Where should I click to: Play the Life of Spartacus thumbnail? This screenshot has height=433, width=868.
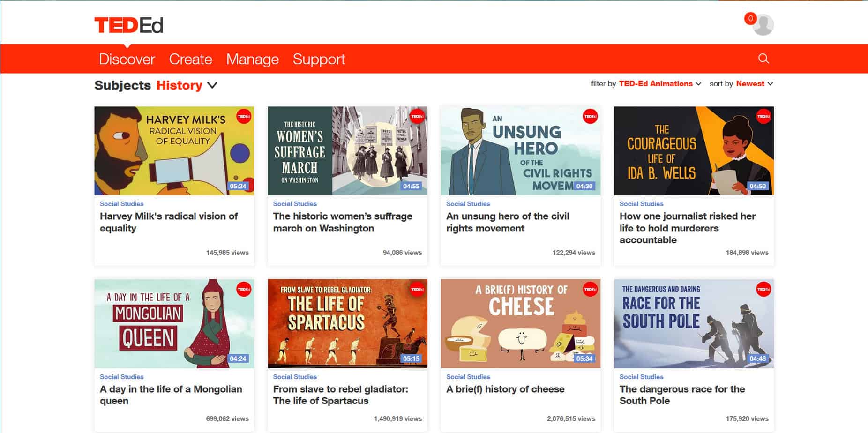click(x=347, y=324)
